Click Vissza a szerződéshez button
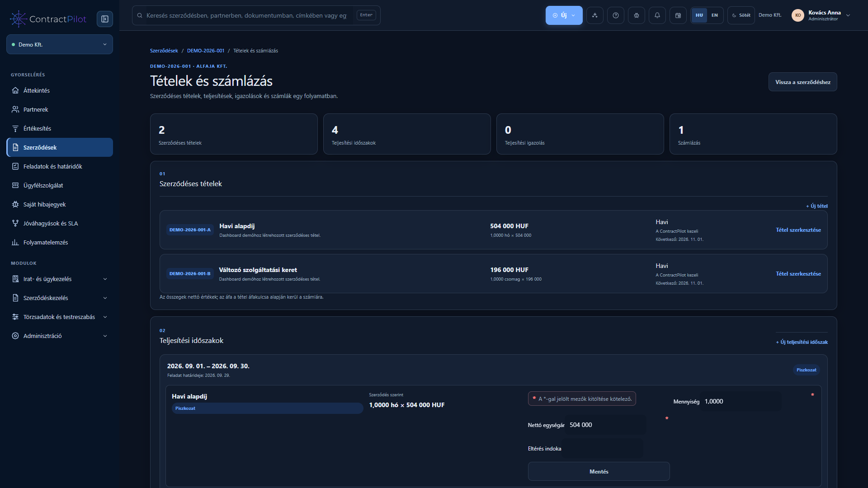 802,82
